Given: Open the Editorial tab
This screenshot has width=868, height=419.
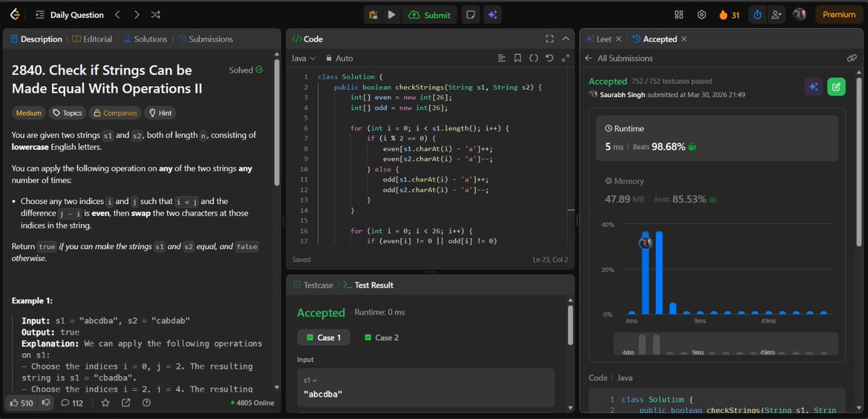Looking at the screenshot, I should (x=92, y=39).
